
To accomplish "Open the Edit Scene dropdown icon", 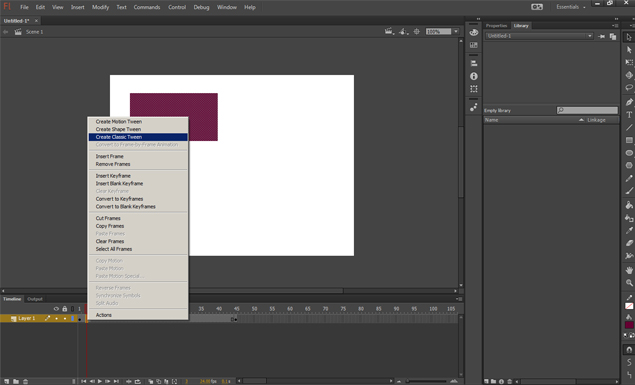I will [x=389, y=32].
